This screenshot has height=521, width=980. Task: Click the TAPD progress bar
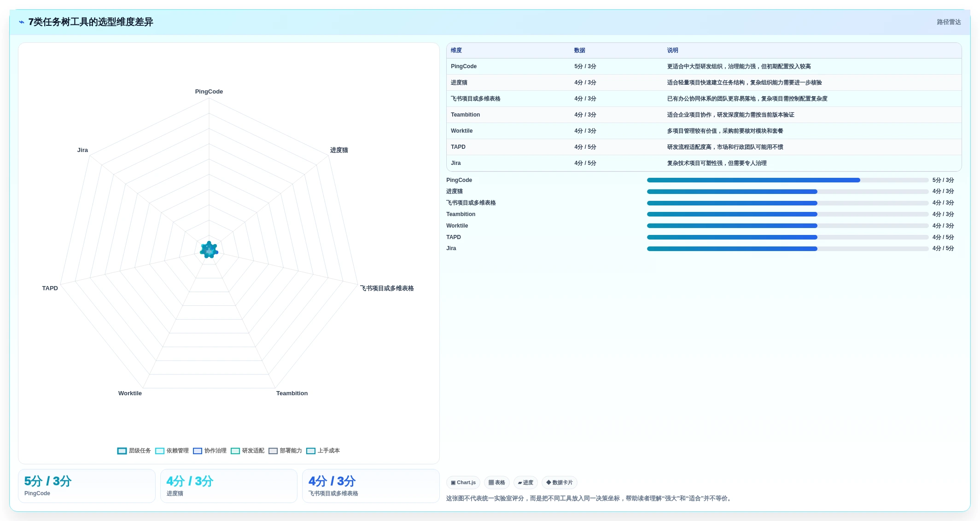[x=787, y=237]
